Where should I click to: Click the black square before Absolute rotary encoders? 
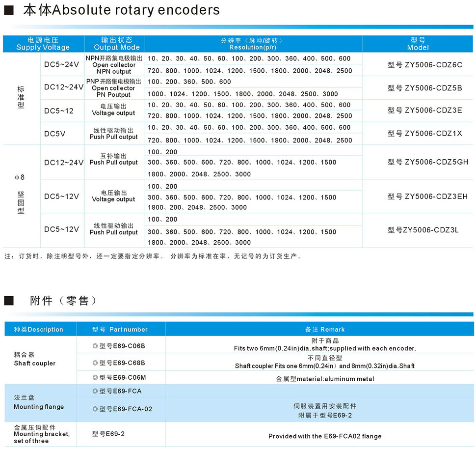tap(8, 10)
